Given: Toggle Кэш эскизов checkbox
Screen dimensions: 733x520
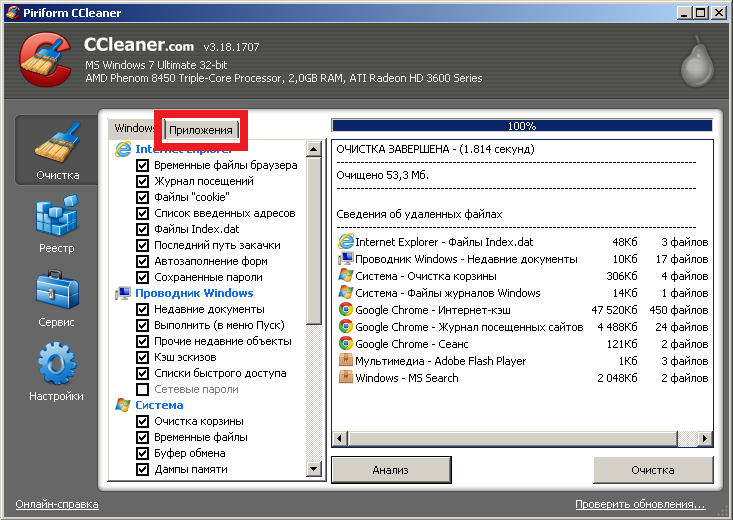Looking at the screenshot, I should click(143, 357).
